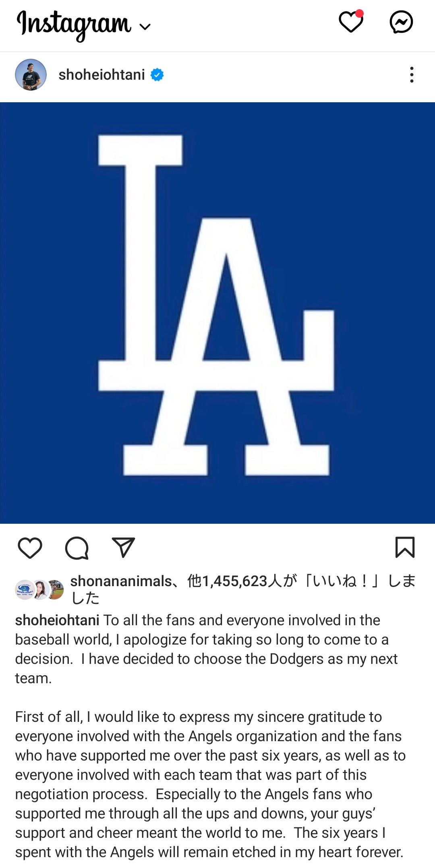Open Messenger direct messages
Screen dimensions: 435x868
point(401,22)
